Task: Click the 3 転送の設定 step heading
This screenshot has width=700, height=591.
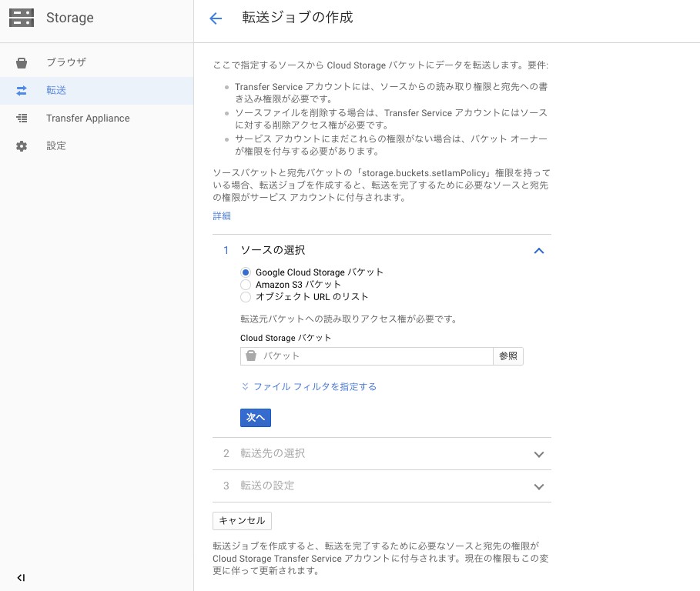Action: [259, 486]
